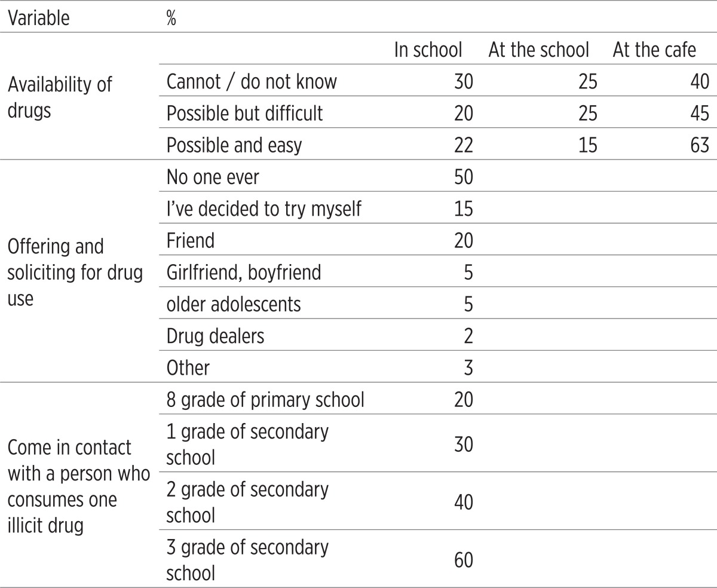Select the In school column header
This screenshot has width=717, height=588.
(428, 50)
